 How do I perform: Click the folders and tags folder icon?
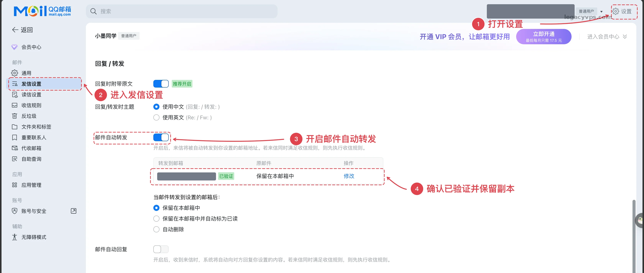pos(15,127)
